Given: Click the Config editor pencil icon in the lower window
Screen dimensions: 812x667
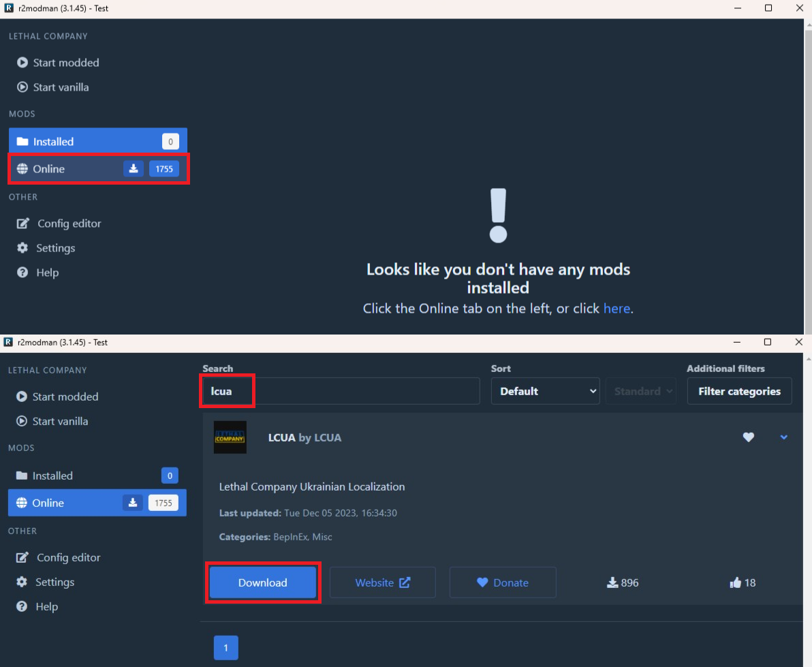Looking at the screenshot, I should [22, 558].
